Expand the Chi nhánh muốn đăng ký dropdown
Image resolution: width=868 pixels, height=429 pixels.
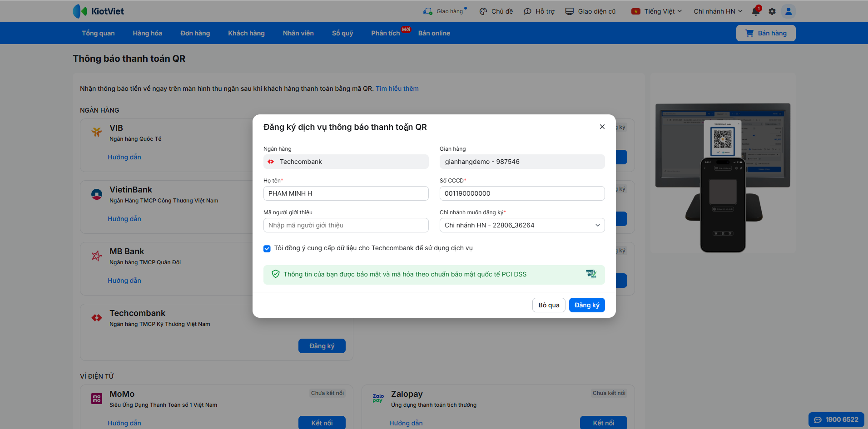pos(522,225)
